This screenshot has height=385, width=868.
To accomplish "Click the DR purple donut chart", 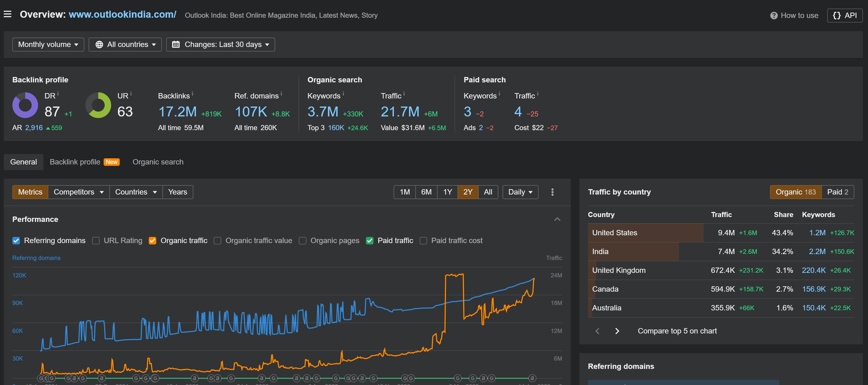I will click(x=25, y=105).
